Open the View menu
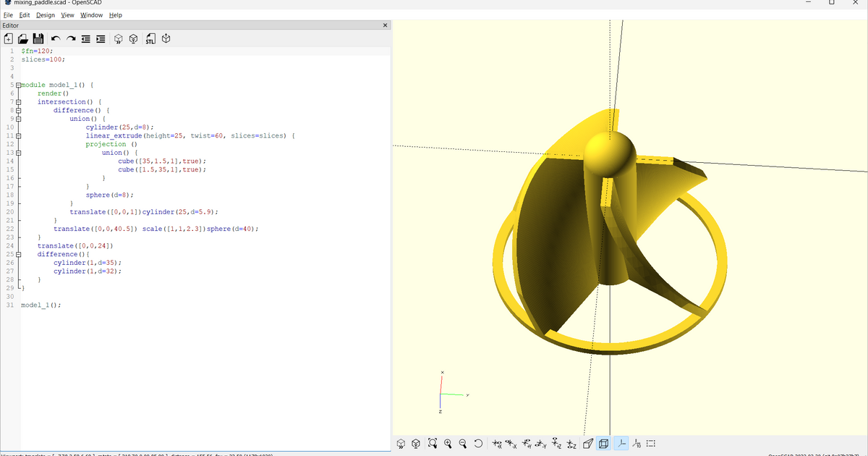 pos(67,14)
